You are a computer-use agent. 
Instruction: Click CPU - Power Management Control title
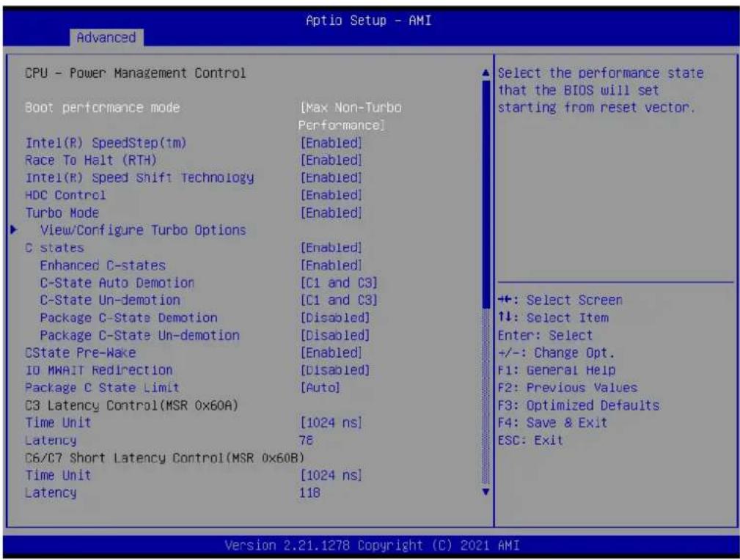[x=136, y=73]
